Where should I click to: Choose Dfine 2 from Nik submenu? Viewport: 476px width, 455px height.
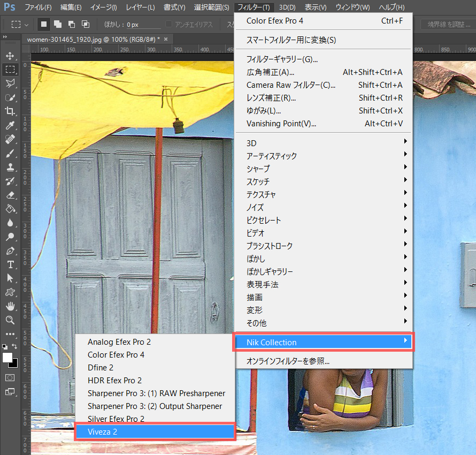pyautogui.click(x=155, y=368)
